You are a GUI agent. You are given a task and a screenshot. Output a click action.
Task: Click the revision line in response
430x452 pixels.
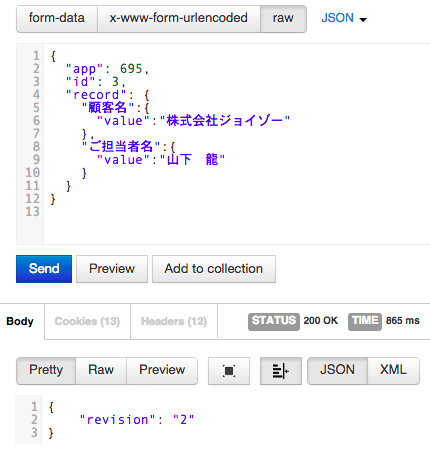[137, 420]
